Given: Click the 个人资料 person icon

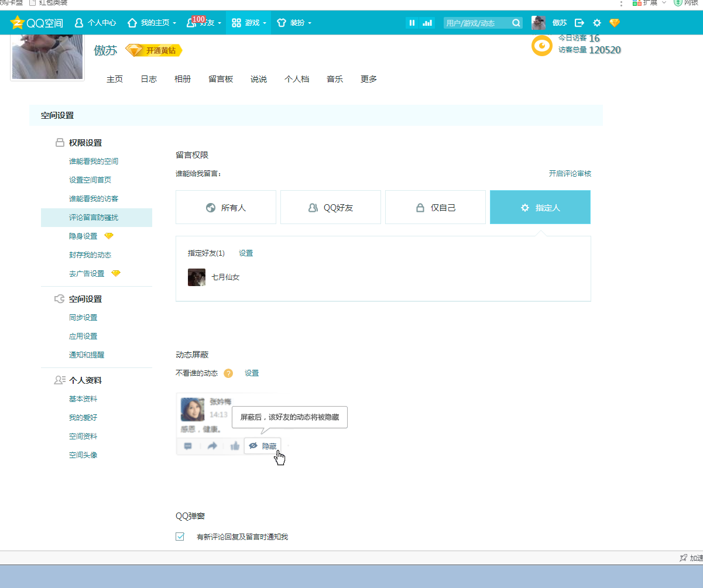Looking at the screenshot, I should click(59, 380).
